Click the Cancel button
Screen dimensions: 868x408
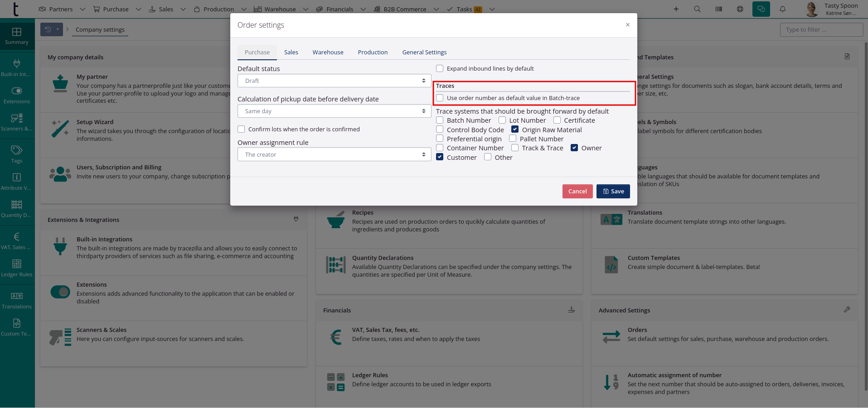(x=577, y=191)
